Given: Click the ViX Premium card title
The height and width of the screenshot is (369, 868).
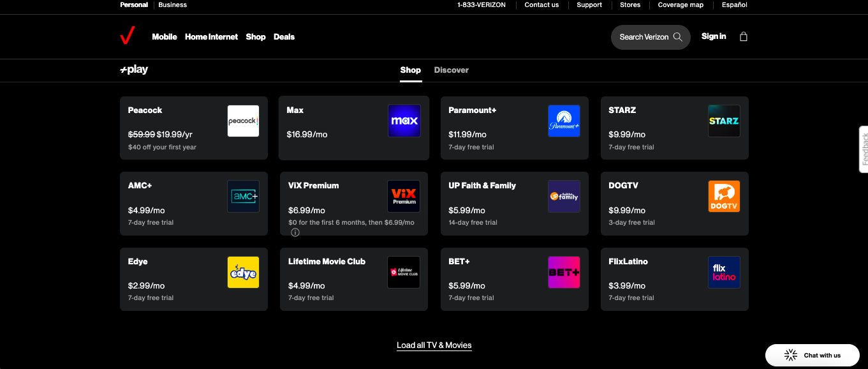Looking at the screenshot, I should 314,185.
